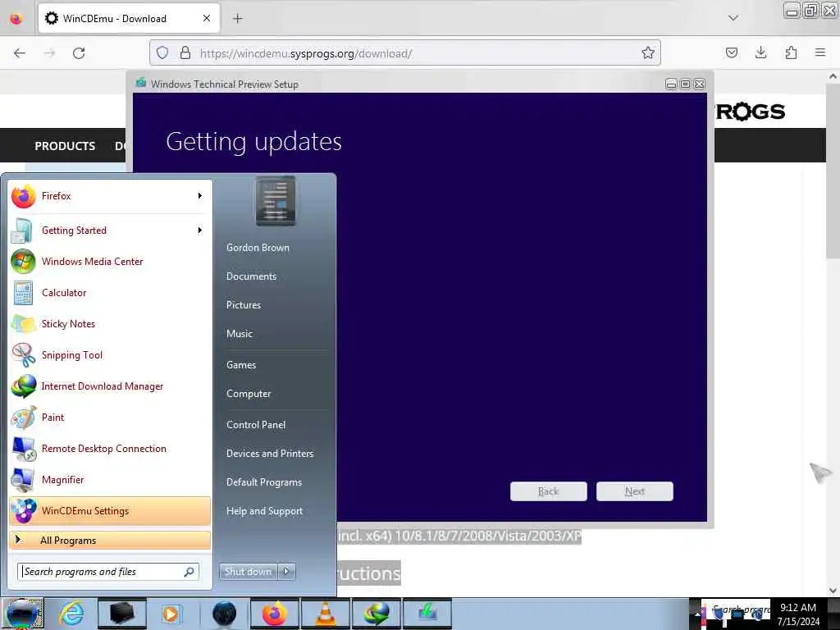This screenshot has height=630, width=840.
Task: Open Games from the Start menu
Action: point(241,365)
